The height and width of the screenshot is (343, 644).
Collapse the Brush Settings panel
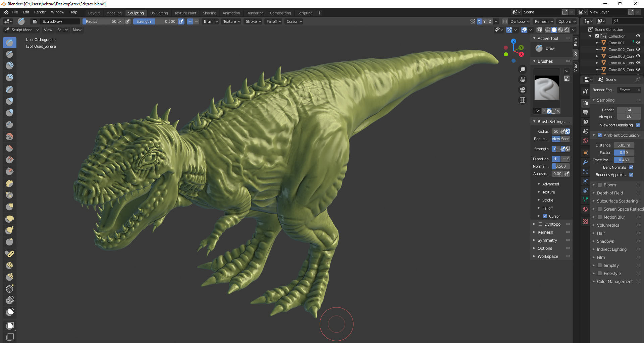[550, 121]
